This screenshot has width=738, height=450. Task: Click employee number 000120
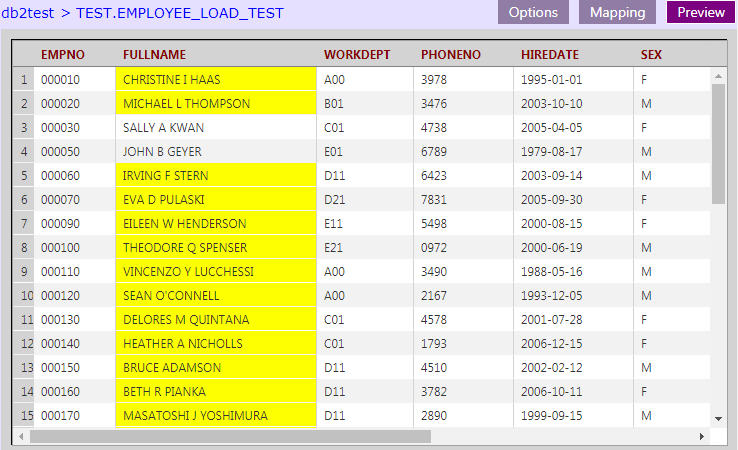[x=60, y=296]
